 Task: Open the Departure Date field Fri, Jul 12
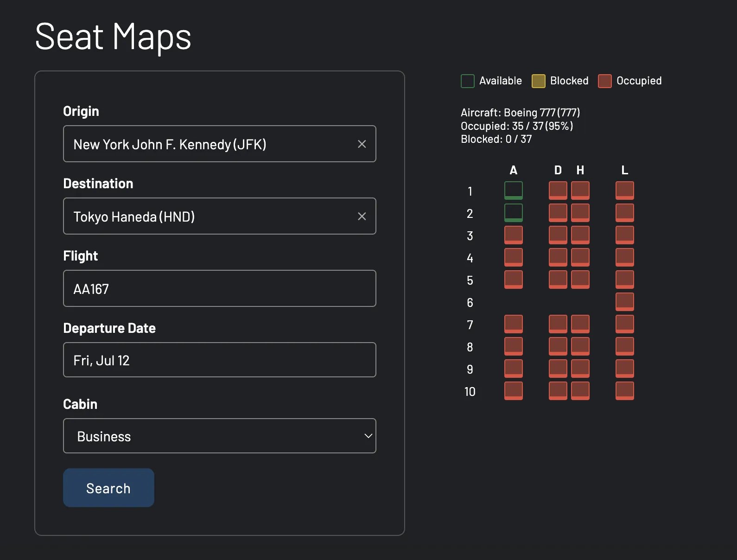(x=219, y=360)
